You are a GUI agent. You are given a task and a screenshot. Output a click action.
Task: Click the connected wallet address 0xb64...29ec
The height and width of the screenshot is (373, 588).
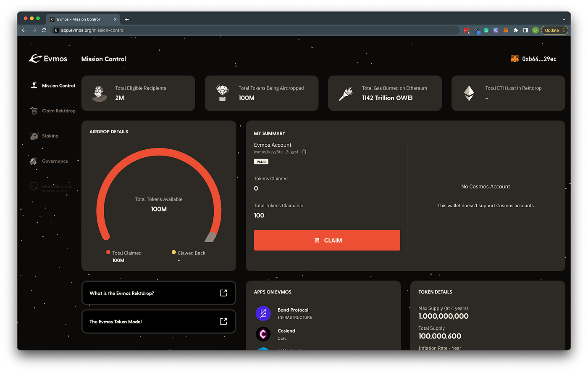pos(539,59)
